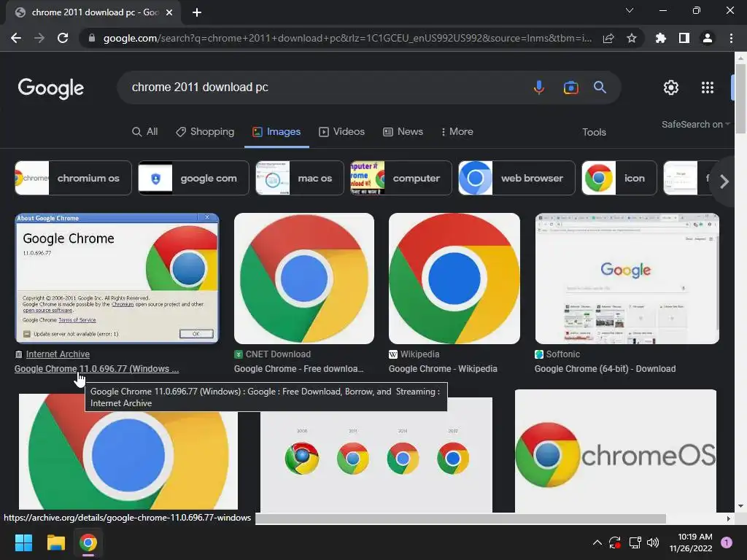Open the chromeOS logo thumbnail

point(616,451)
